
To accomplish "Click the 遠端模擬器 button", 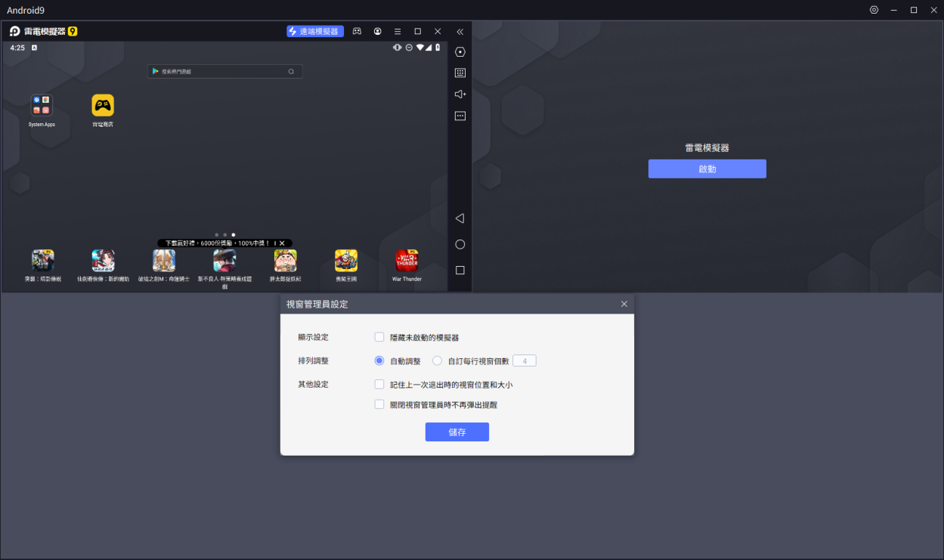I will click(x=315, y=32).
